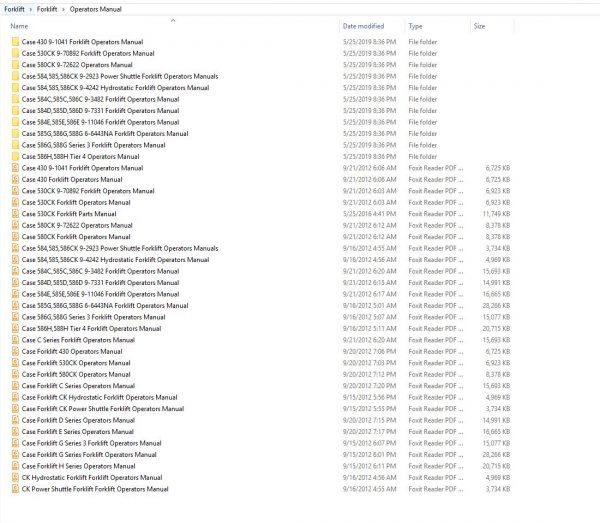Viewport: 600px width, 523px height.
Task: Select folder icon of Case 586G,588G Series 3 folder
Action: click(15, 145)
